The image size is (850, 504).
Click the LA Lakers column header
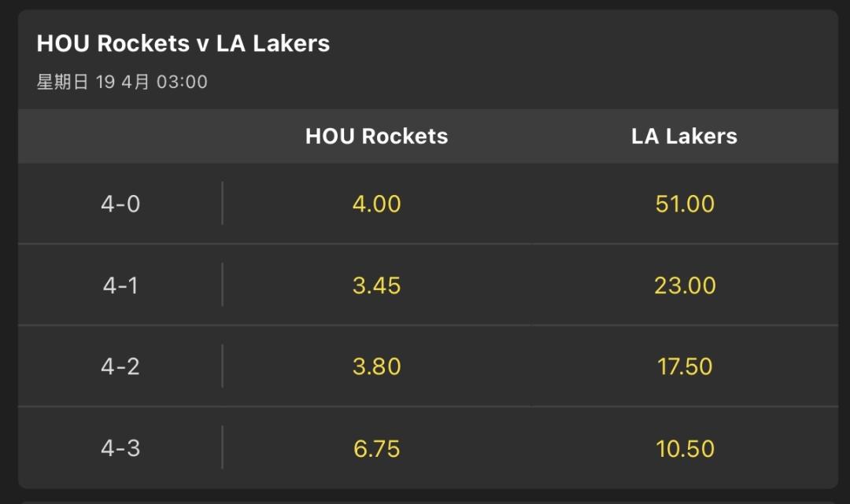(x=685, y=136)
